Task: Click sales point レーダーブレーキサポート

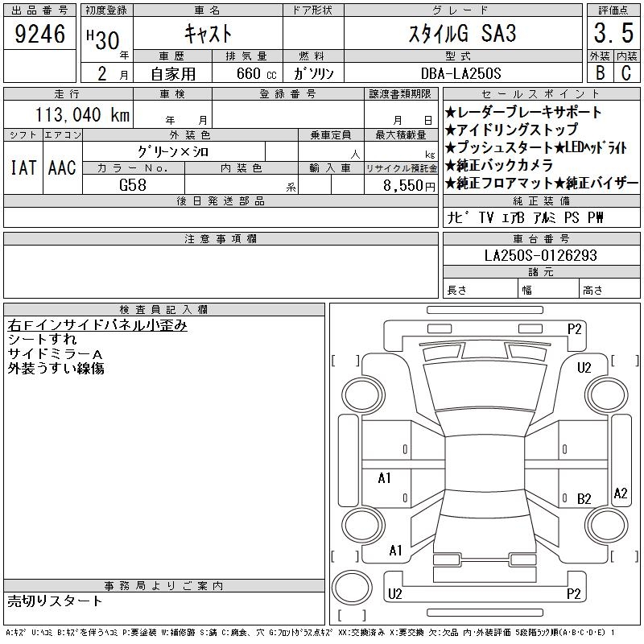Action: coord(522,112)
